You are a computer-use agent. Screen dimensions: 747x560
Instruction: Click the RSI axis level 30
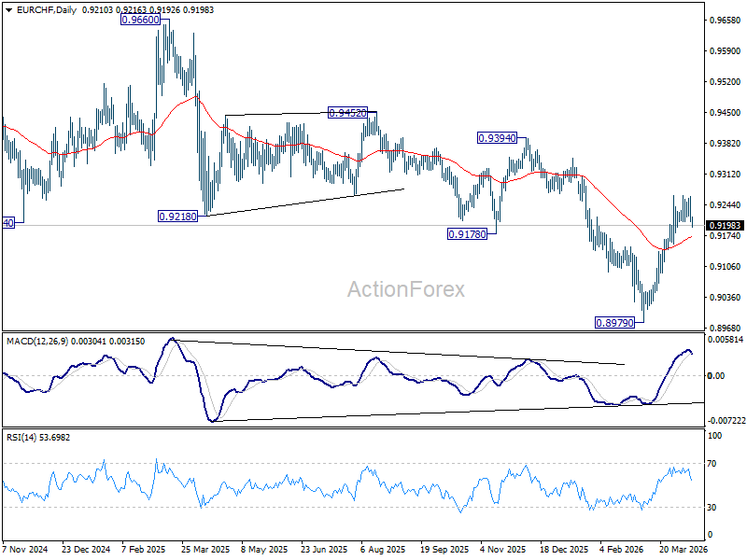click(712, 508)
